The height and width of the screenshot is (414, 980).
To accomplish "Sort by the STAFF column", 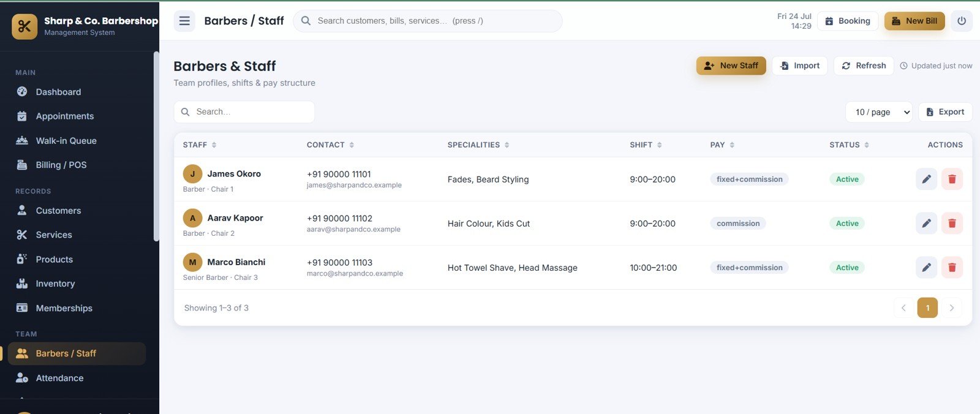I will click(x=200, y=145).
